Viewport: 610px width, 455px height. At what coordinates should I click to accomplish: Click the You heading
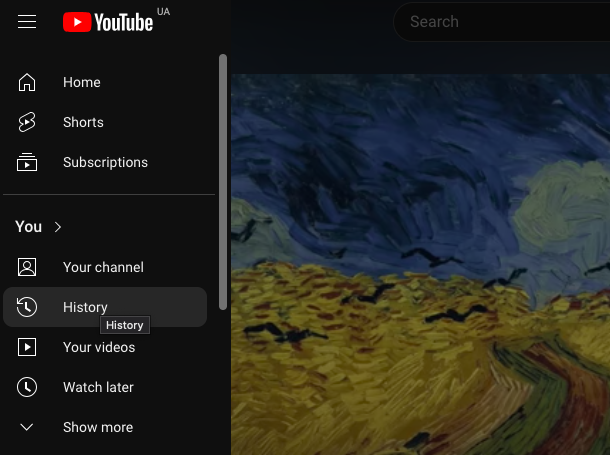coord(28,227)
